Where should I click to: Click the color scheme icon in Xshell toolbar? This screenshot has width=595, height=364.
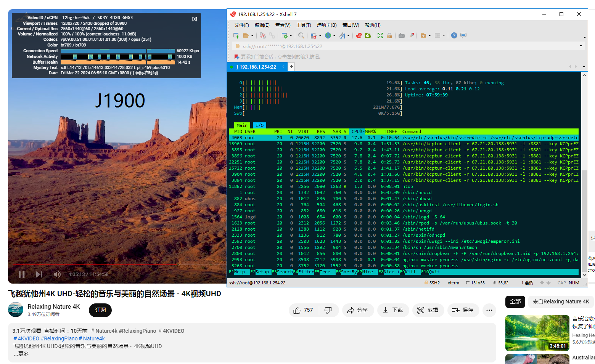coord(314,35)
